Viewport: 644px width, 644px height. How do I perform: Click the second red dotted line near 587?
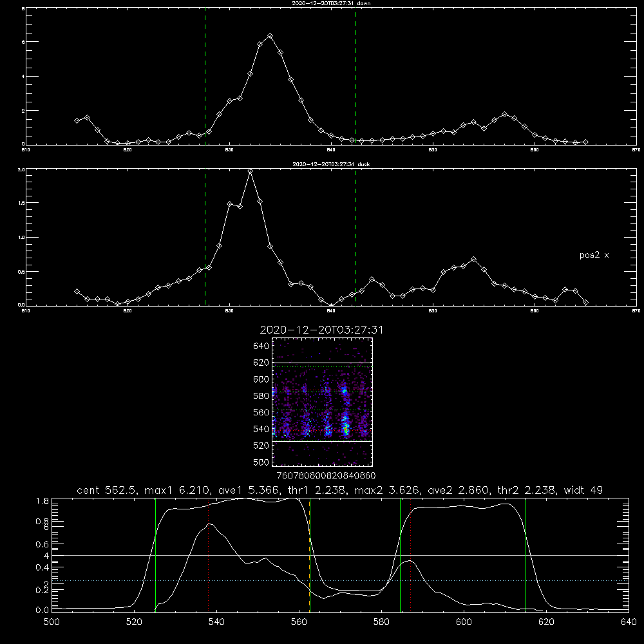pos(410,555)
